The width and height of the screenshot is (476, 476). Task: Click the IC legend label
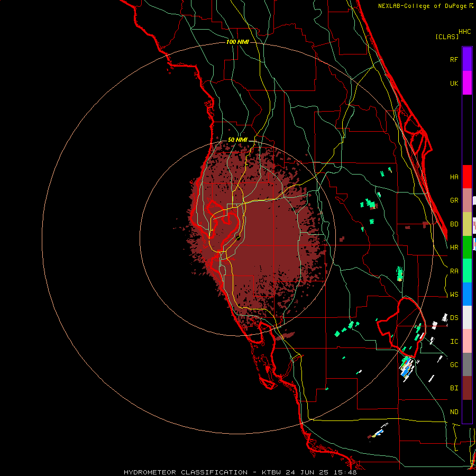pyautogui.click(x=454, y=341)
